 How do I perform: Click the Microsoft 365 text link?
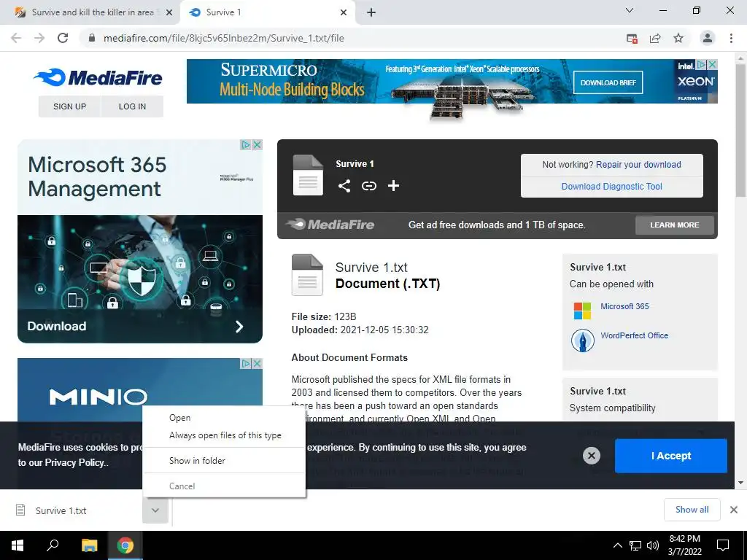click(x=624, y=306)
